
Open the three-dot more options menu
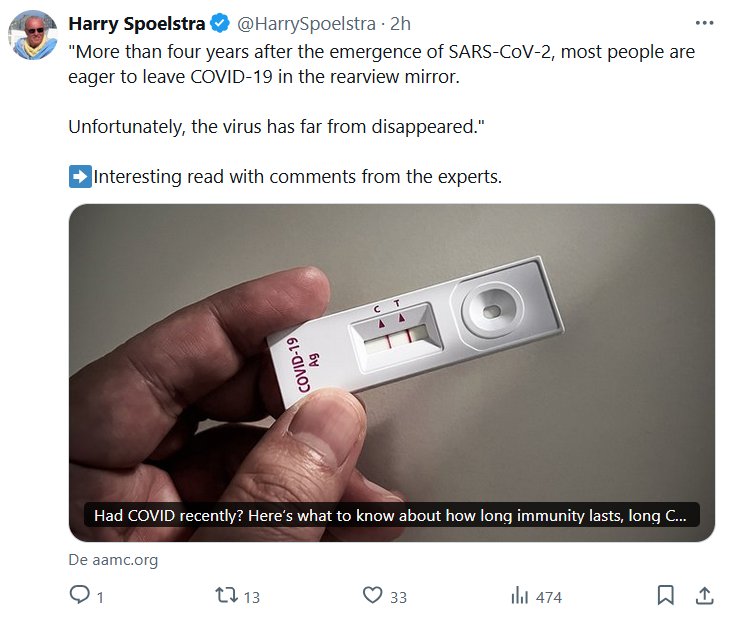703,23
